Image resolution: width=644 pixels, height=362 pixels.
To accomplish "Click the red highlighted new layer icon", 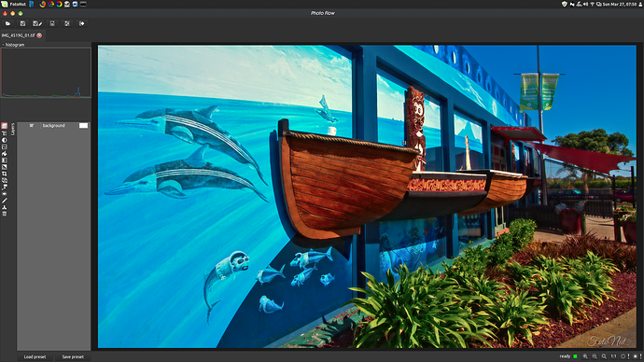I will pyautogui.click(x=4, y=126).
